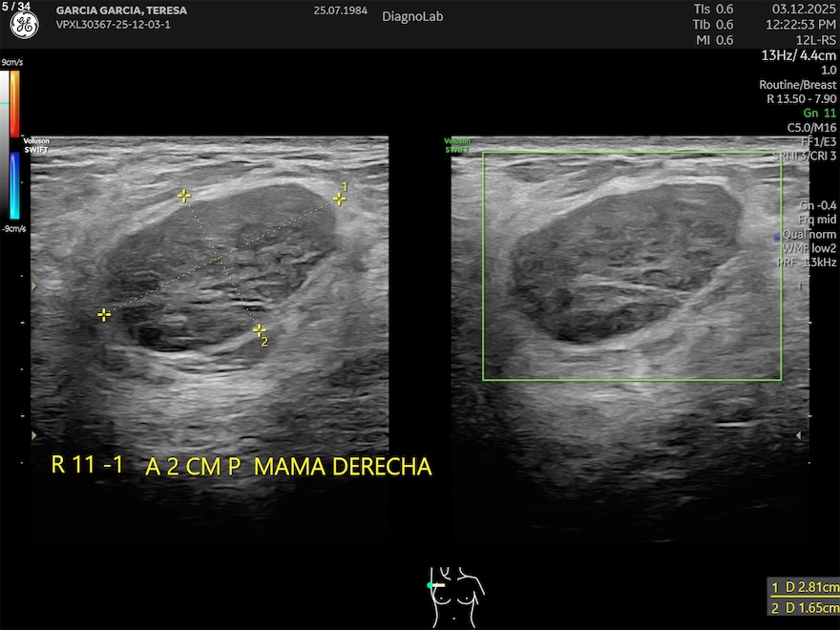Screen dimensions: 840x630
Task: Select the 1 D 2.81cm measurement result
Action: 804,587
